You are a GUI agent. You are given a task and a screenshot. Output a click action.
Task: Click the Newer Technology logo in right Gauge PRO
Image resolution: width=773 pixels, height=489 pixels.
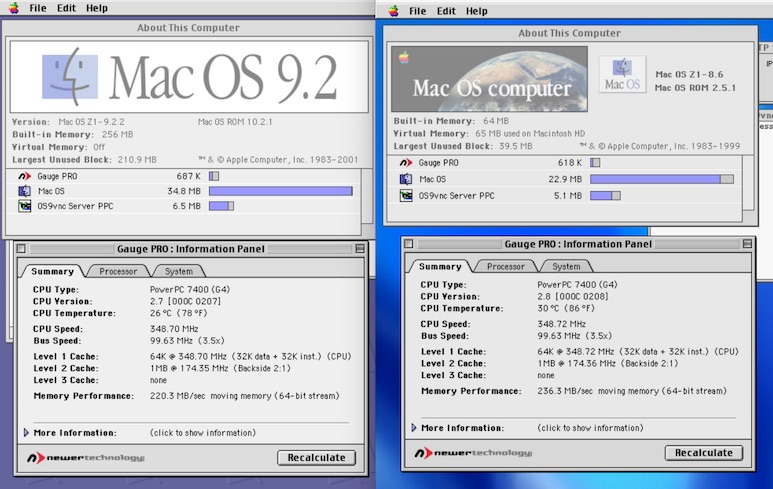(x=473, y=453)
